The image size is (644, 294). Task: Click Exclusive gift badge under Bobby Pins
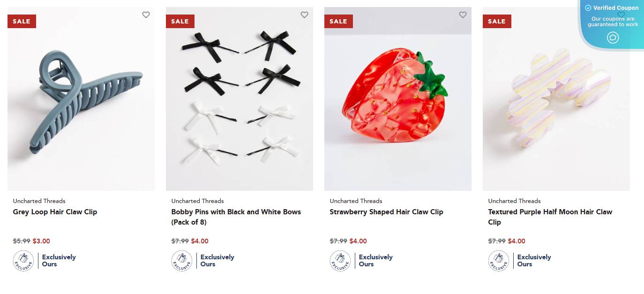coord(182,261)
